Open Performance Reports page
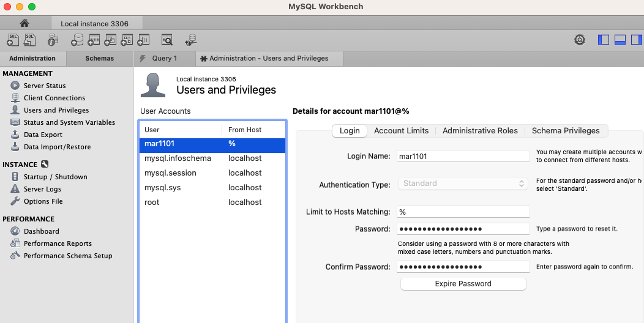 [58, 243]
